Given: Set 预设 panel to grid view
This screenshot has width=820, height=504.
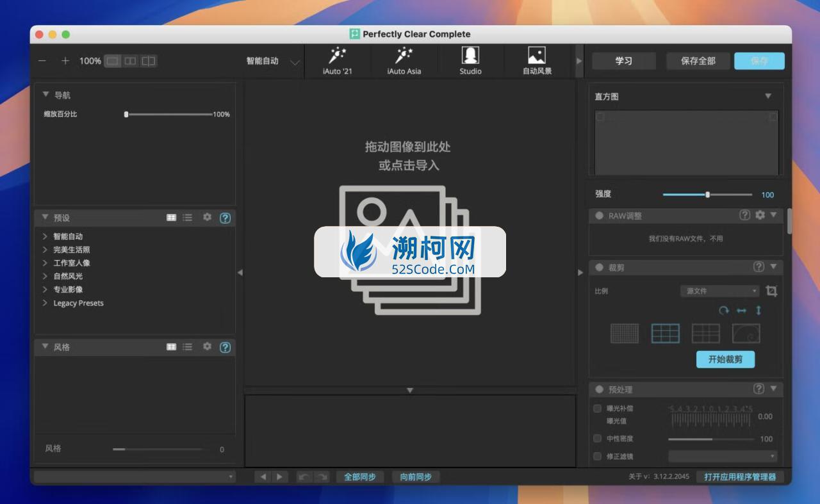Looking at the screenshot, I should [171, 218].
